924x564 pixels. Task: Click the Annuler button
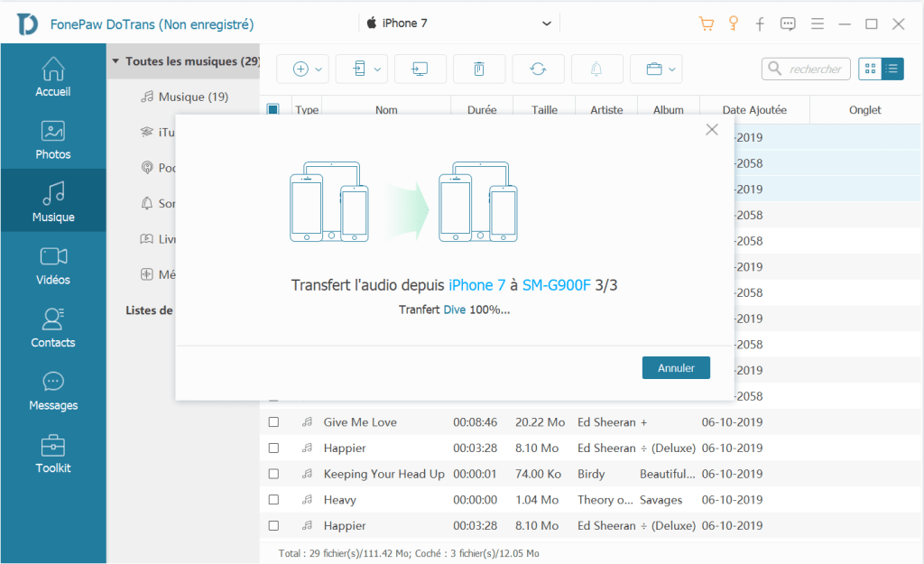(676, 368)
